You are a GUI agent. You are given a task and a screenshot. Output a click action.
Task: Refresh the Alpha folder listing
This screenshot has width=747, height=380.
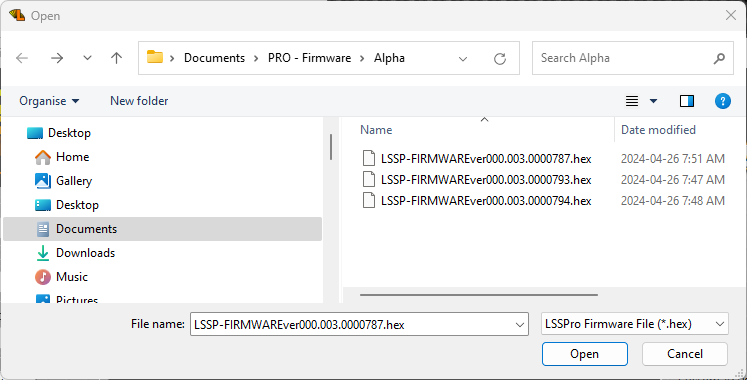tap(500, 59)
